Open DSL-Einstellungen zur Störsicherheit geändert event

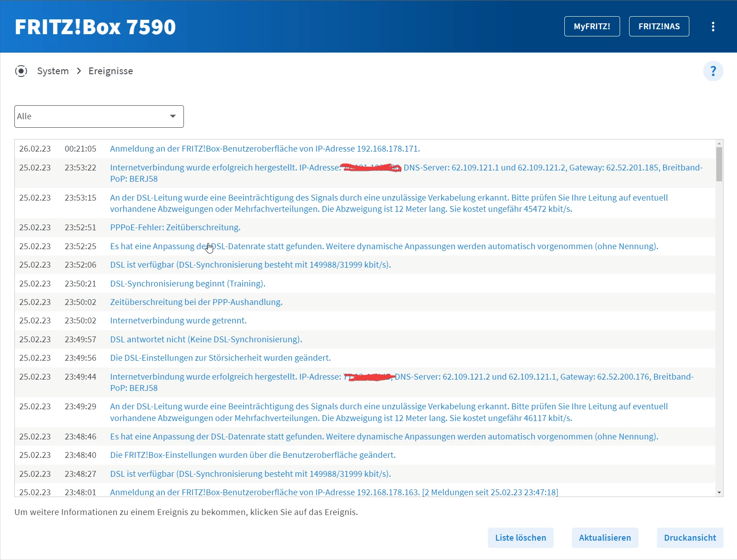tap(220, 358)
